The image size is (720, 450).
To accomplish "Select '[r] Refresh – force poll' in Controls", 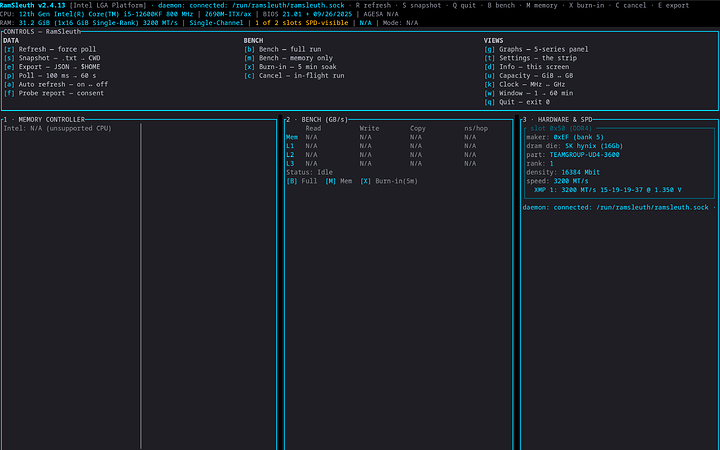I will click(50, 49).
